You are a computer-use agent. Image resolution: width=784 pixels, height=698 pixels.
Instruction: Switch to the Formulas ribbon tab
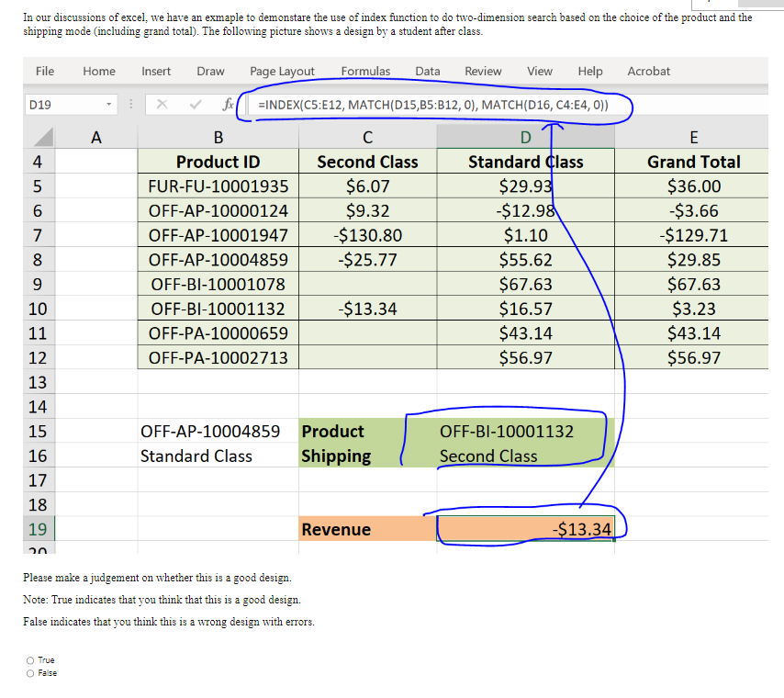click(365, 71)
